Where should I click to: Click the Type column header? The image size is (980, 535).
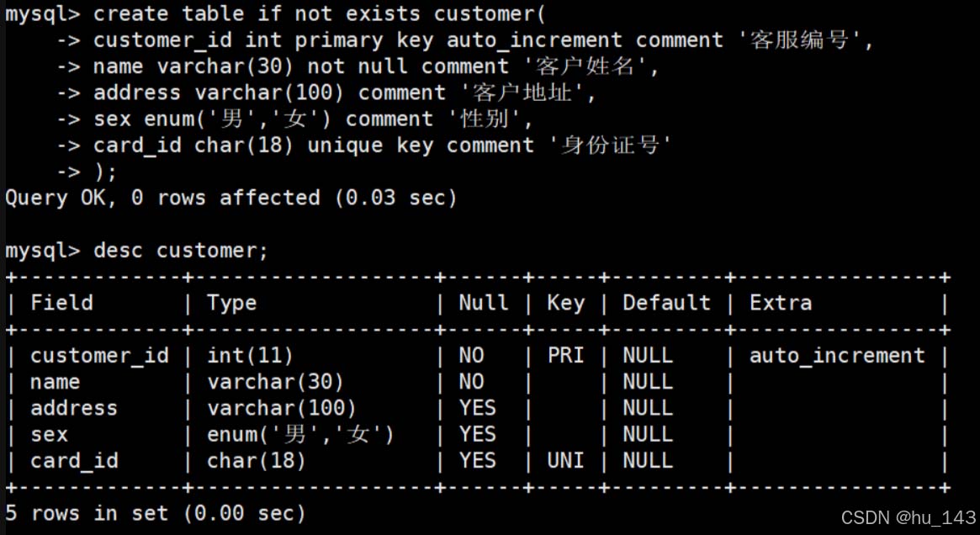(232, 305)
